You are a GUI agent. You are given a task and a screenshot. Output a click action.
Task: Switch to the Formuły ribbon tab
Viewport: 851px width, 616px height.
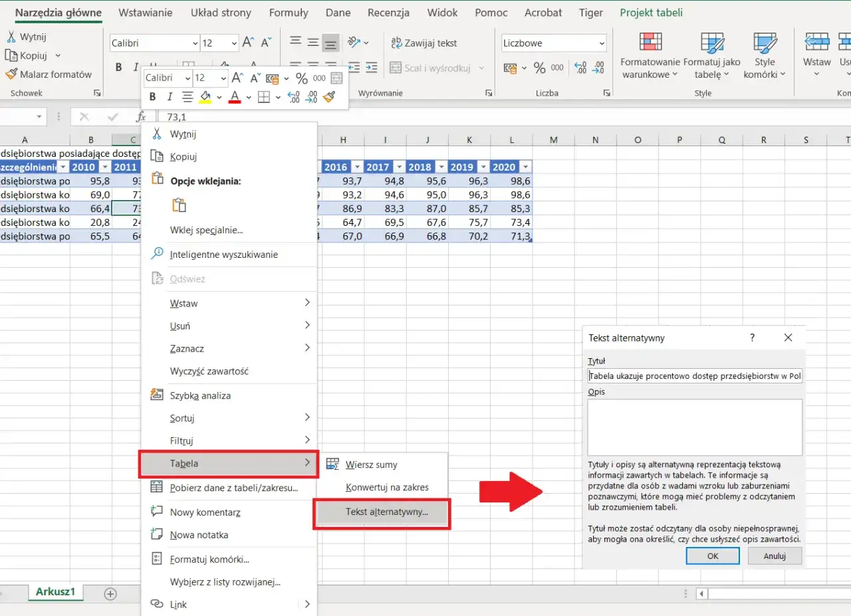click(289, 13)
